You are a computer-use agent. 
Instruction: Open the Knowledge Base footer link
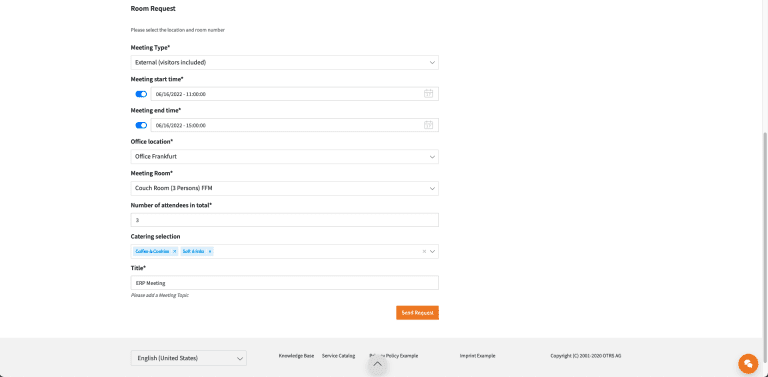[x=296, y=356]
